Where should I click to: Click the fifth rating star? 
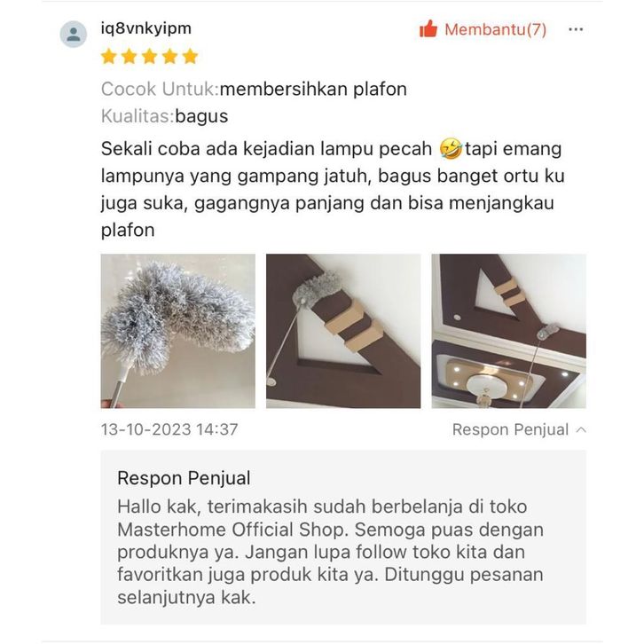tap(190, 56)
